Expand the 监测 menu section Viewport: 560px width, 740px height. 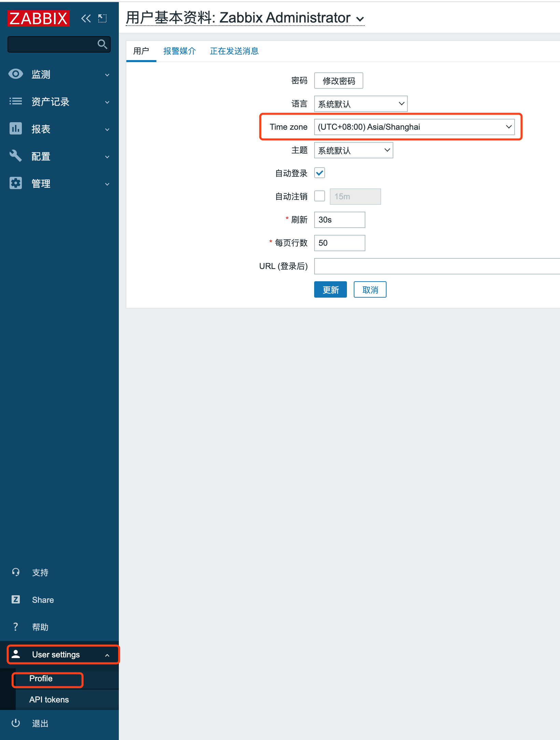[107, 75]
